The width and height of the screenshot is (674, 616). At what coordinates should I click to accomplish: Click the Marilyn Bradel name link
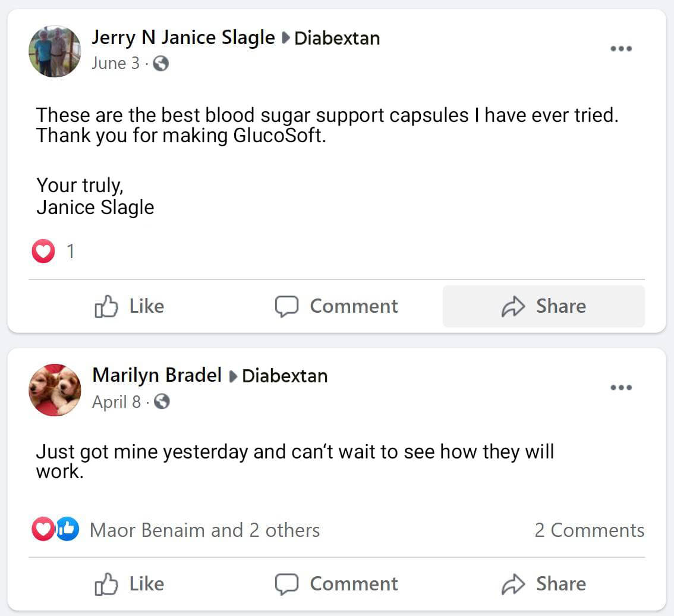pyautogui.click(x=157, y=375)
